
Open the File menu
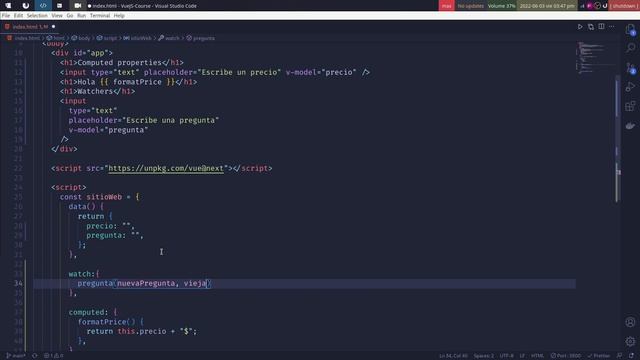click(x=6, y=16)
